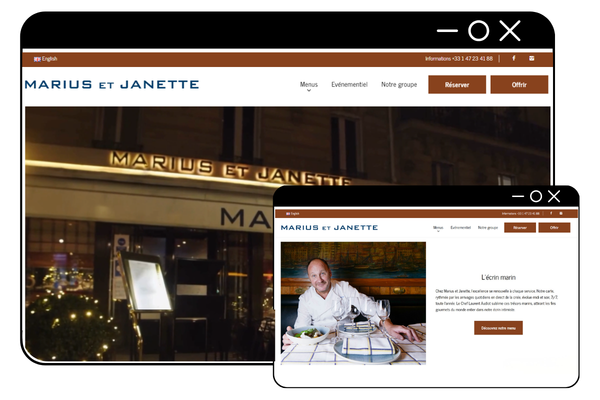Image resolution: width=600 pixels, height=400 pixels.
Task: Click English language link in small window
Action: 293,214
